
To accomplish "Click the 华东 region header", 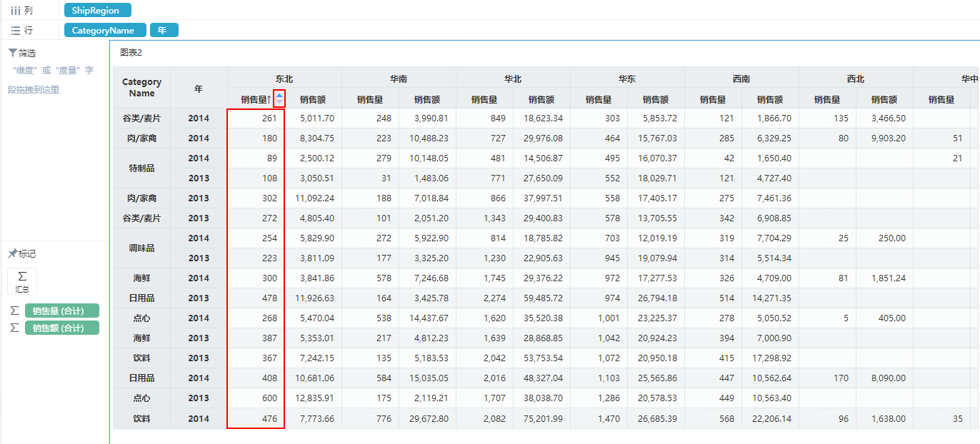I will click(627, 79).
